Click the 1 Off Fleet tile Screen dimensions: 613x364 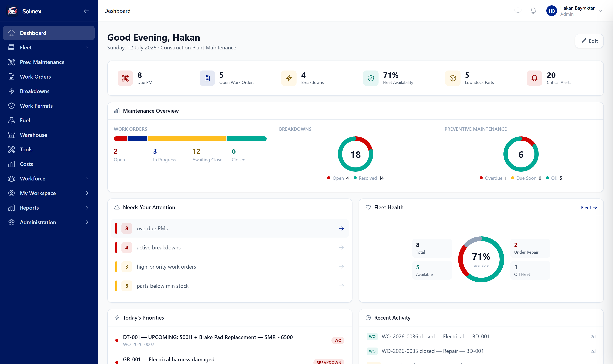[530, 270]
